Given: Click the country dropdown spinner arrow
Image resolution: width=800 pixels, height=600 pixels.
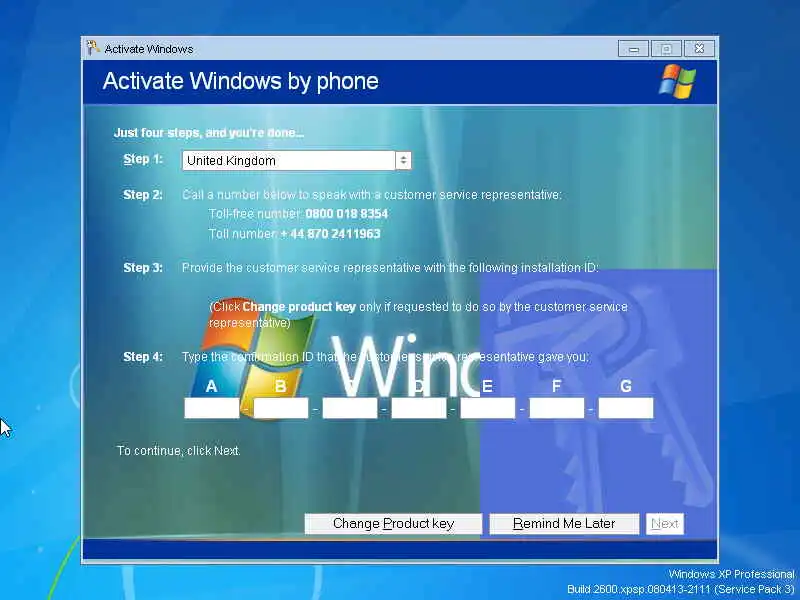Looking at the screenshot, I should 403,161.
